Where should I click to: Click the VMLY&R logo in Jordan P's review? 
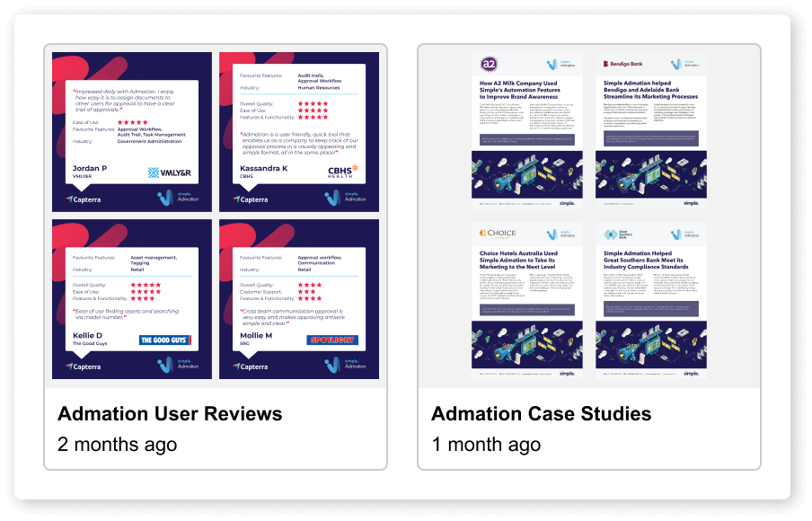(169, 172)
